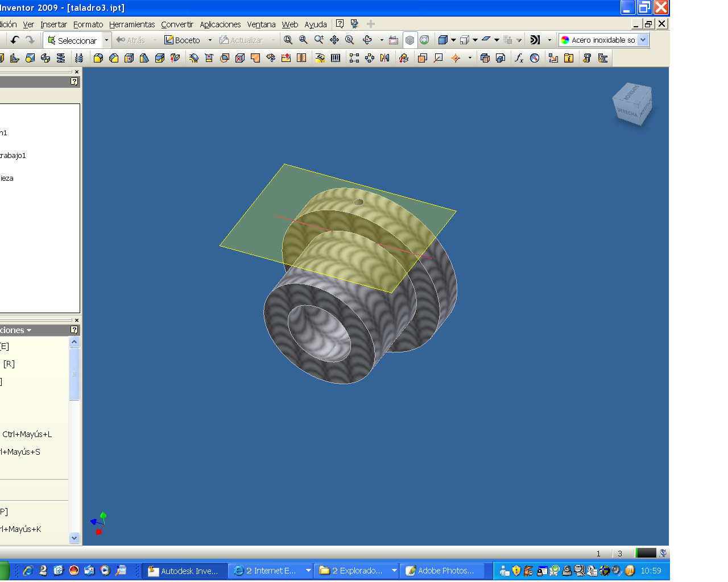Open the Formato menu
The image size is (728, 582).
pyautogui.click(x=88, y=24)
